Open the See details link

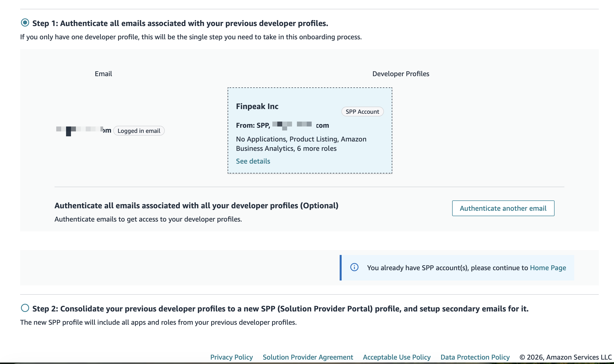click(253, 161)
